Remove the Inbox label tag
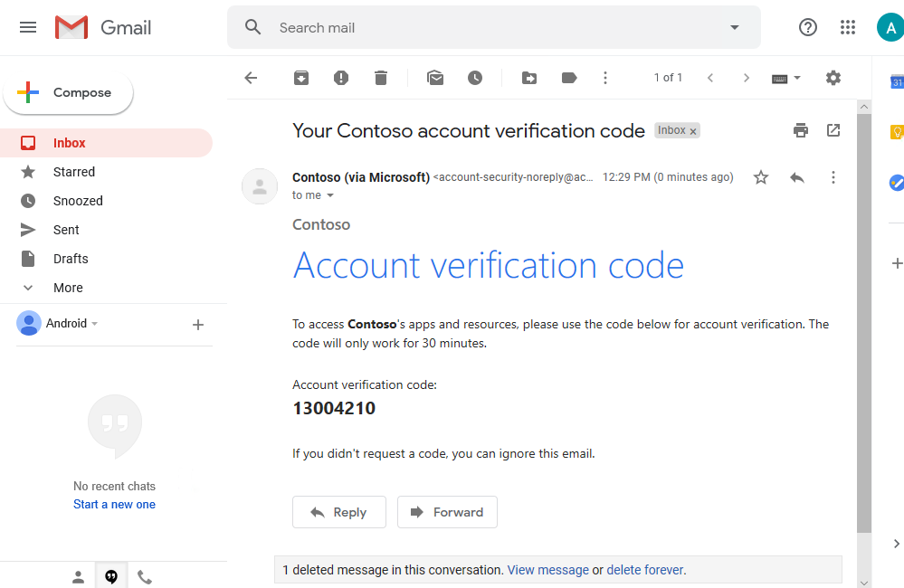The width and height of the screenshot is (904, 588). click(693, 131)
